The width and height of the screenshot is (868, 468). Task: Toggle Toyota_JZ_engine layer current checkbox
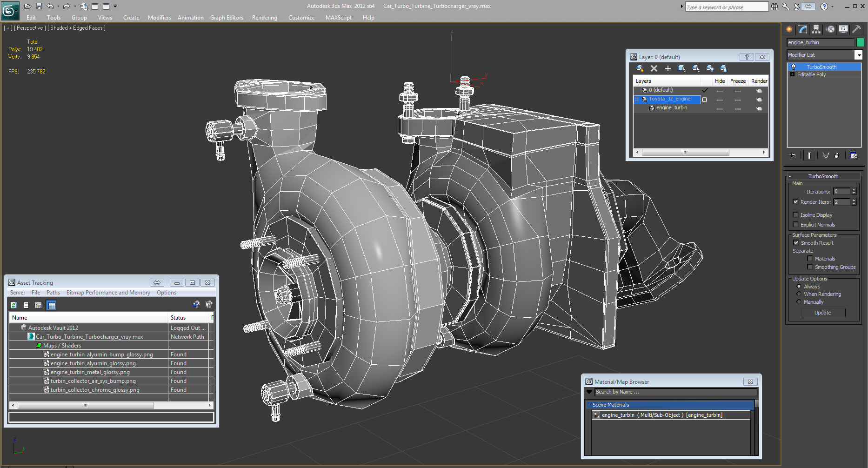tap(704, 100)
